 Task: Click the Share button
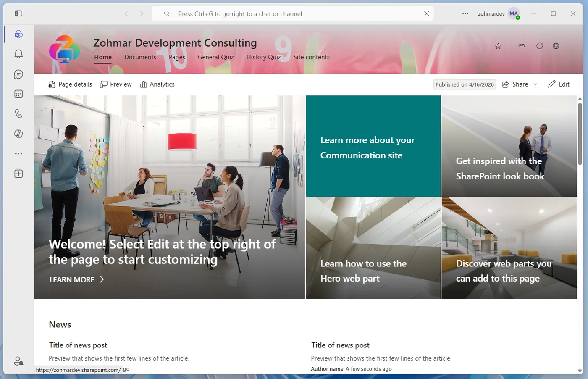coord(515,84)
